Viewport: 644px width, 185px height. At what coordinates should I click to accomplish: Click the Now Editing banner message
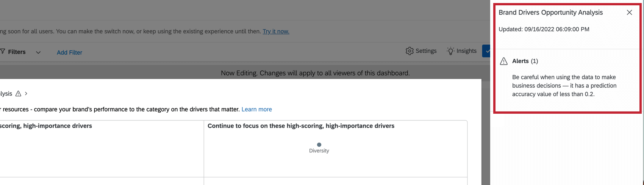tap(315, 73)
